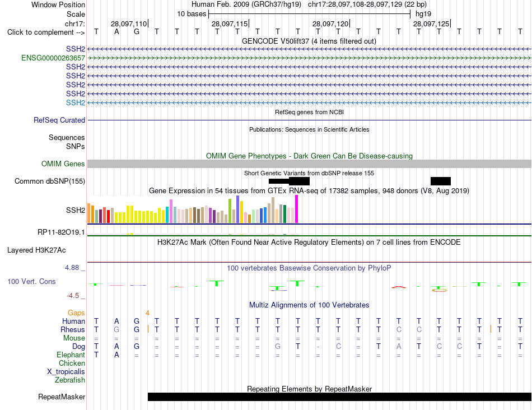Select the green ENSG00000263657 gene label

tap(53, 58)
